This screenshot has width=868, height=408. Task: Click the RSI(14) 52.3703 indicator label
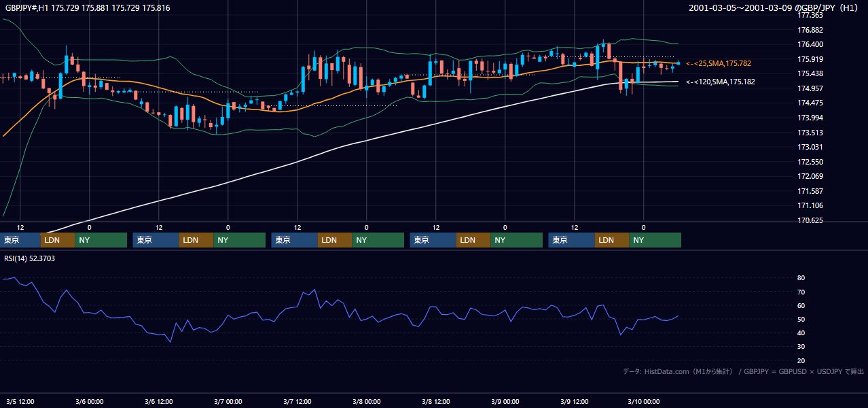click(31, 258)
